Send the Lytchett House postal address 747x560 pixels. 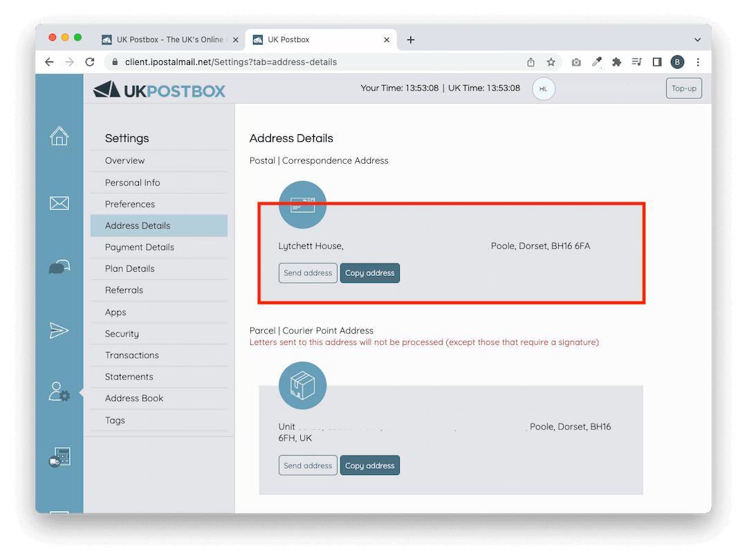point(308,273)
